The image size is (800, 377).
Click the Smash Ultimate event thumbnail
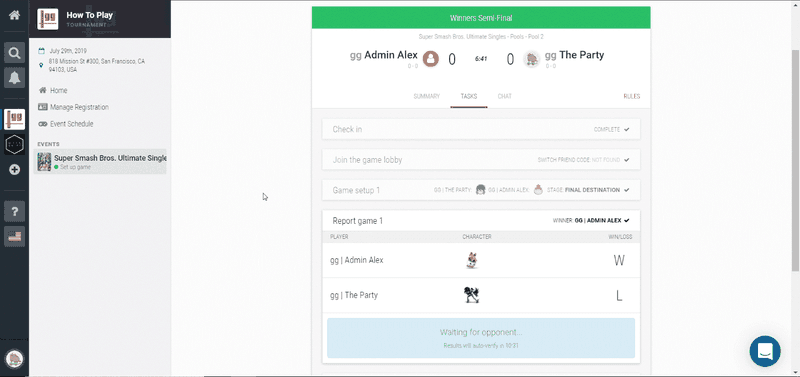coord(44,162)
